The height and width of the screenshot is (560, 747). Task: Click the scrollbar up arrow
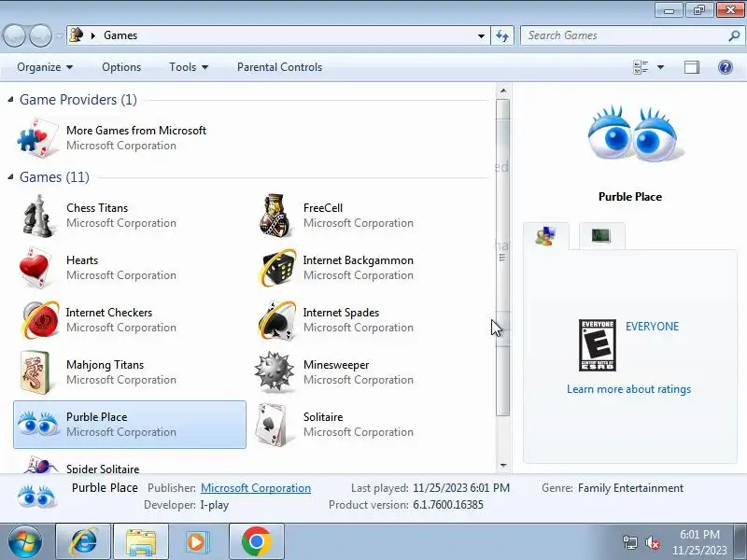(503, 91)
